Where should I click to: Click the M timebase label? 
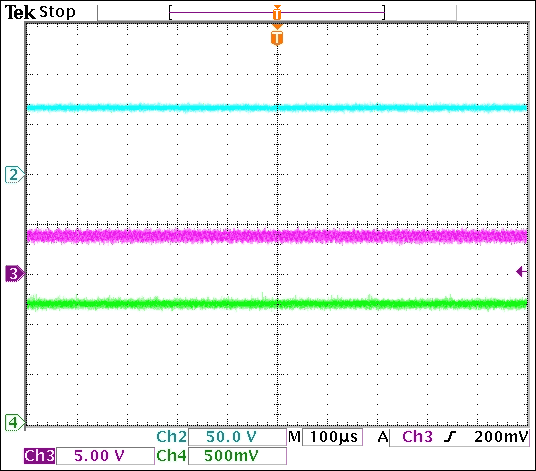point(294,437)
